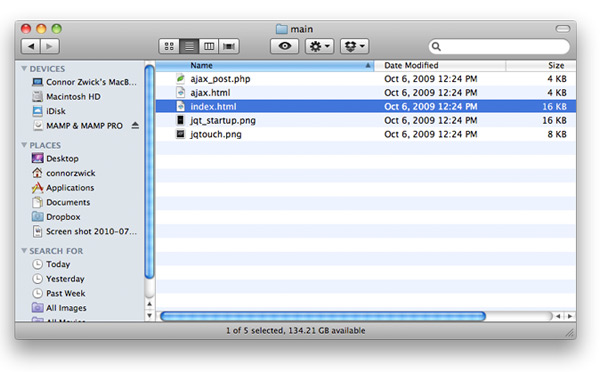This screenshot has height=372, width=600.
Task: Switch to list view
Action: pyautogui.click(x=189, y=46)
